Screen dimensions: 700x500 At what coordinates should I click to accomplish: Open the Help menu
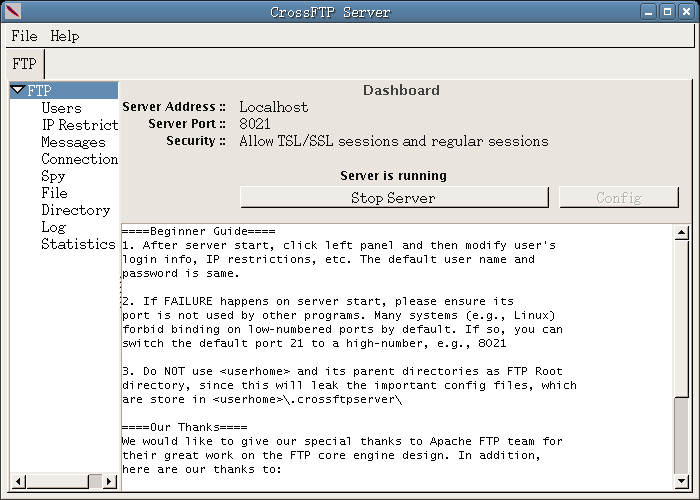(64, 36)
